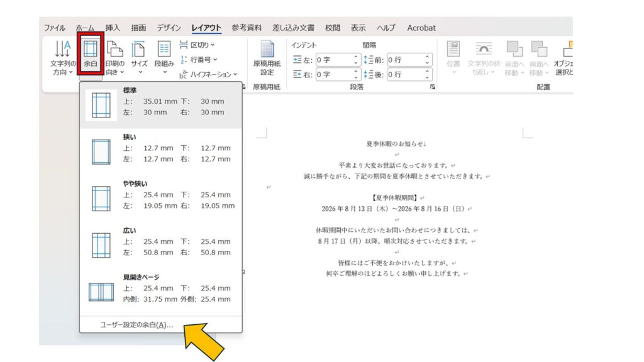Expand the 行番号 line numbers dropdown
The image size is (644, 362).
(199, 60)
